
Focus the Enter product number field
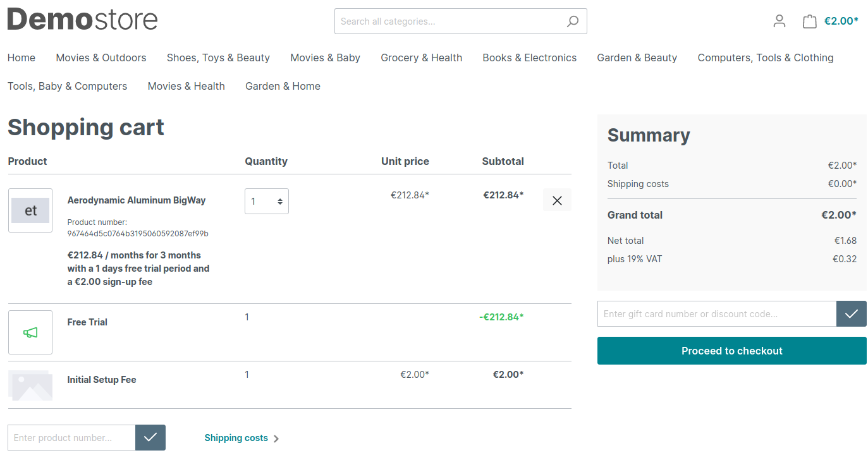tap(71, 438)
